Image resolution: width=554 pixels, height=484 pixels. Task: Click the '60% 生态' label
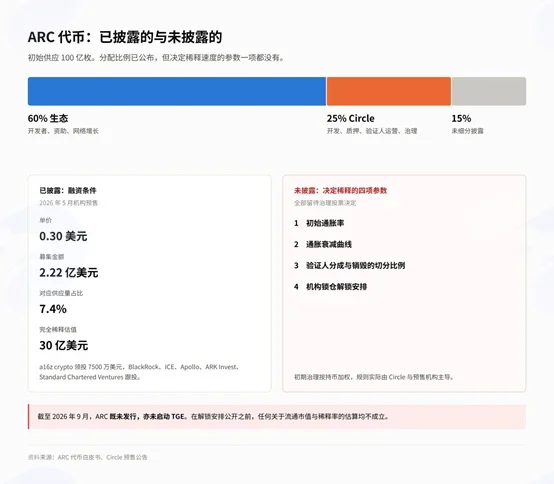click(x=48, y=118)
